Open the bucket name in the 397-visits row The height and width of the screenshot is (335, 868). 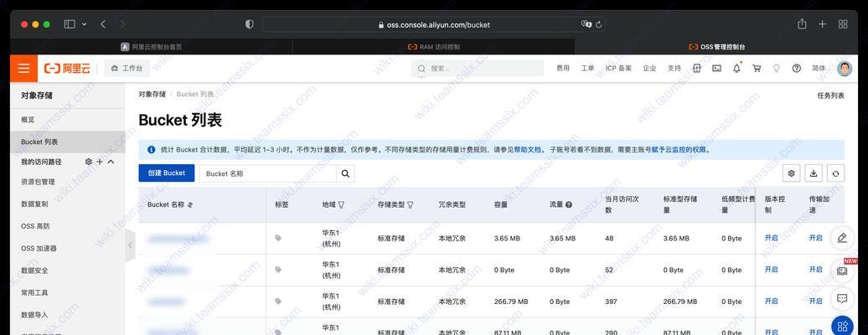tap(166, 301)
